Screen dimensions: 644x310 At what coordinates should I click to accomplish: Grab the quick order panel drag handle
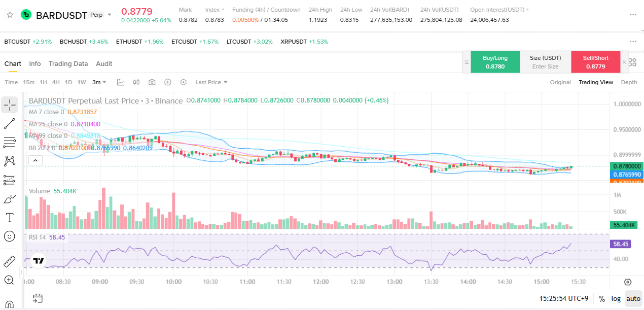tap(467, 62)
